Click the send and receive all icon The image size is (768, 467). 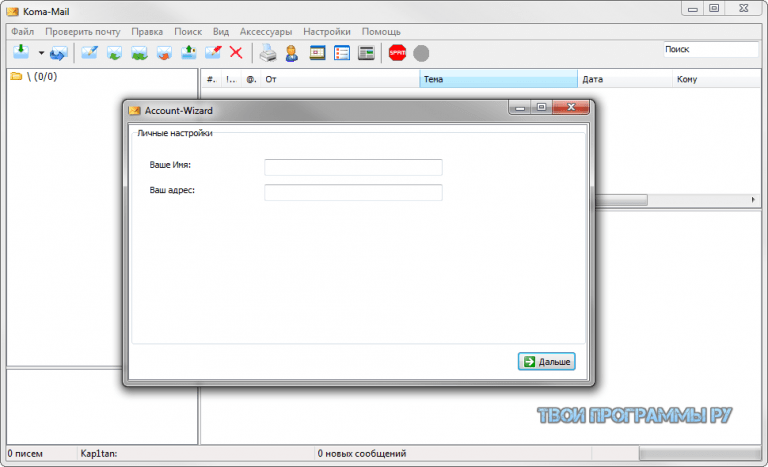58,53
